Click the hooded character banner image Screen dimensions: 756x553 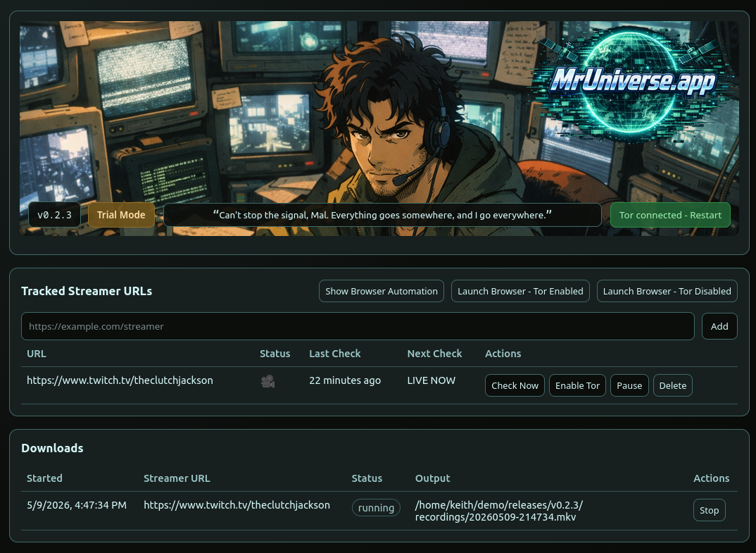pos(379,128)
